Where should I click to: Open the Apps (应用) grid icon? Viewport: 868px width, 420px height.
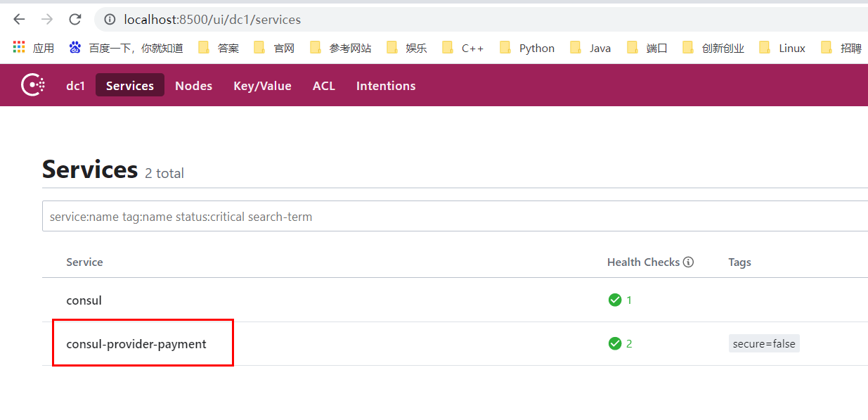pos(19,47)
